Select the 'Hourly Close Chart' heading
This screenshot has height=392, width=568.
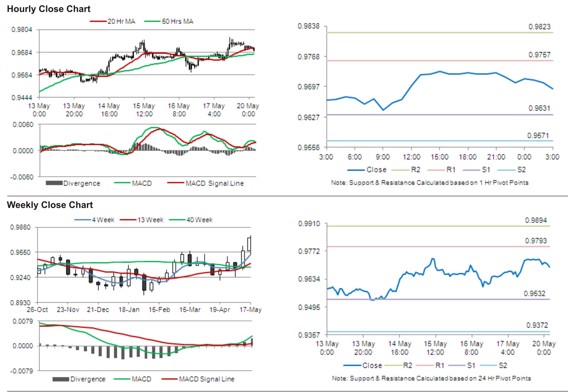(49, 9)
